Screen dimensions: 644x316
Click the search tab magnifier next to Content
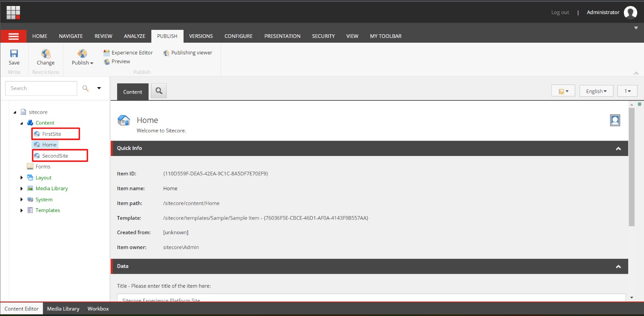coord(159,91)
